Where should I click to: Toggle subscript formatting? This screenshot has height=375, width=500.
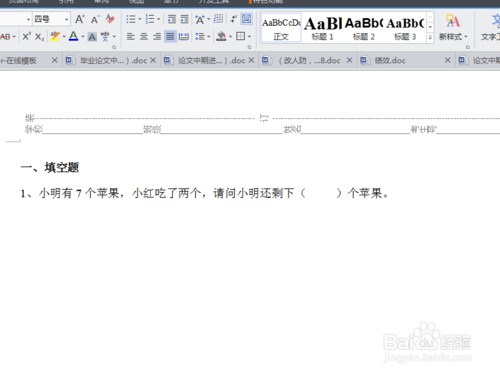(x=39, y=37)
